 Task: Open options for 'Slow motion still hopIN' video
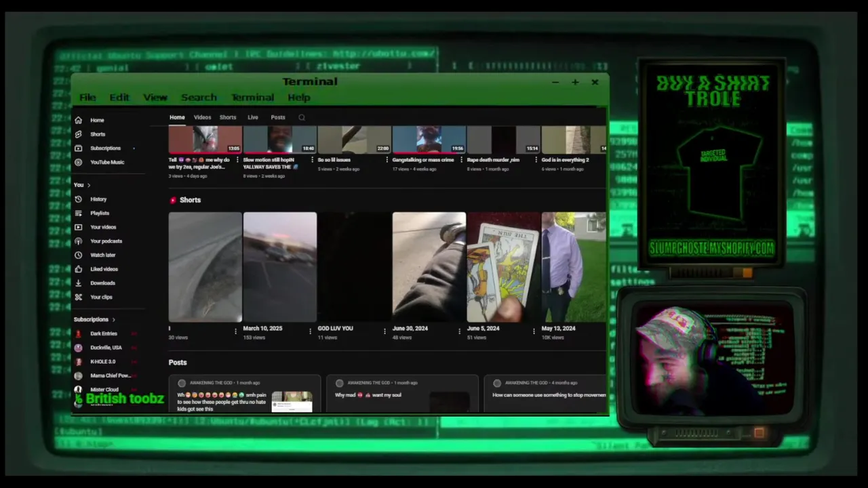pyautogui.click(x=313, y=160)
